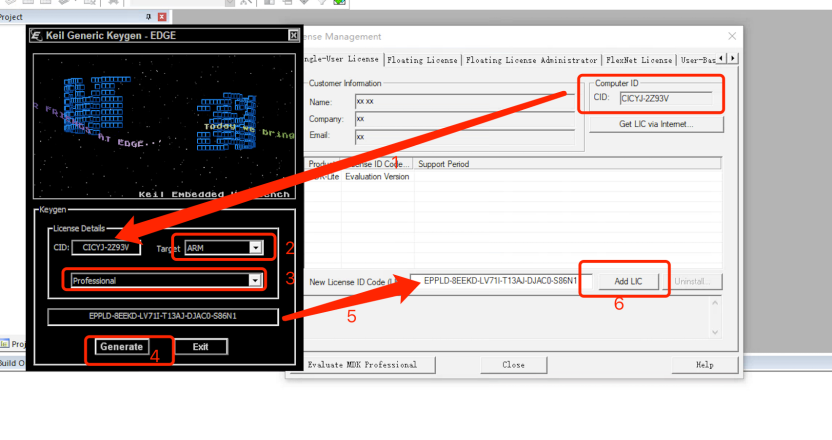Image resolution: width=832 pixels, height=440 pixels.
Task: Click the Exit button in keygen
Action: [x=201, y=347]
